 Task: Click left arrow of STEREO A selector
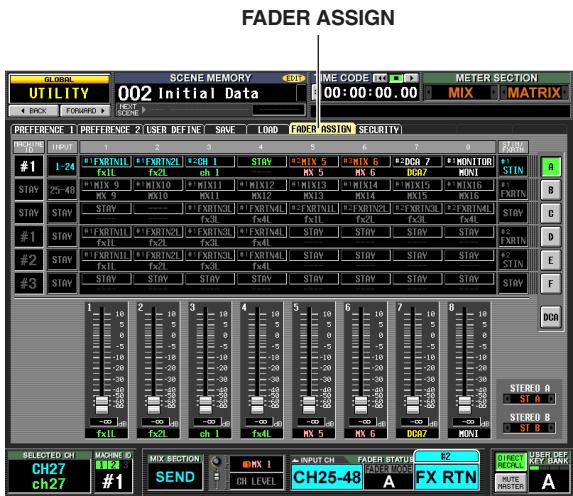(507, 399)
